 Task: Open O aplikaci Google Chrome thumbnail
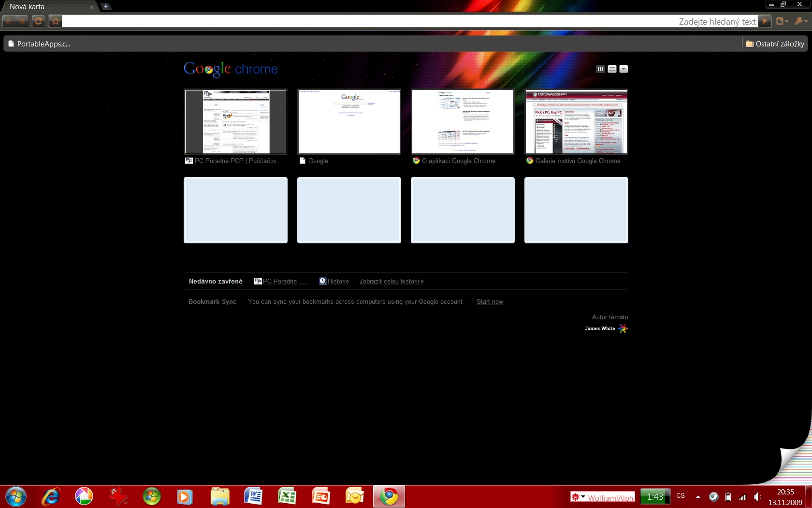pos(463,121)
